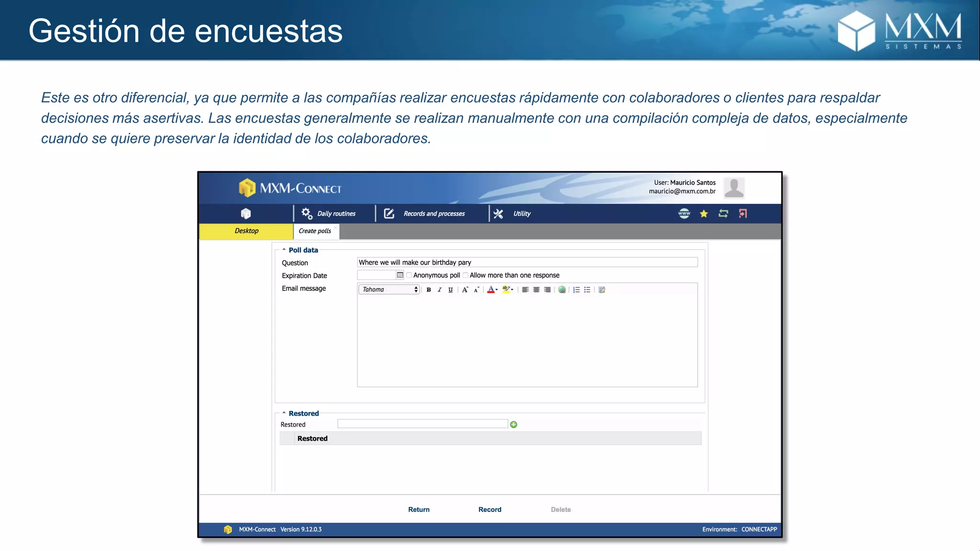This screenshot has height=551, width=980.
Task: Apply yellow text highlight in editor
Action: pos(506,289)
